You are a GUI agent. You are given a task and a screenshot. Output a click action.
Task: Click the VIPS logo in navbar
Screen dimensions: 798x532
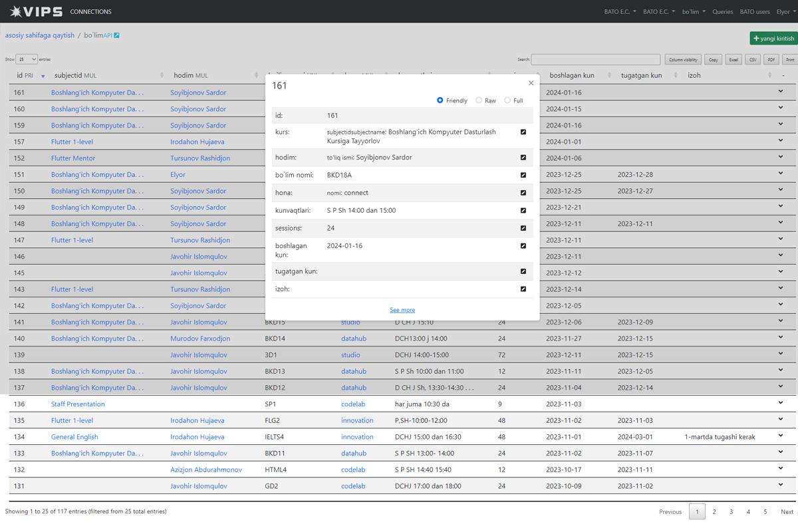(x=37, y=11)
